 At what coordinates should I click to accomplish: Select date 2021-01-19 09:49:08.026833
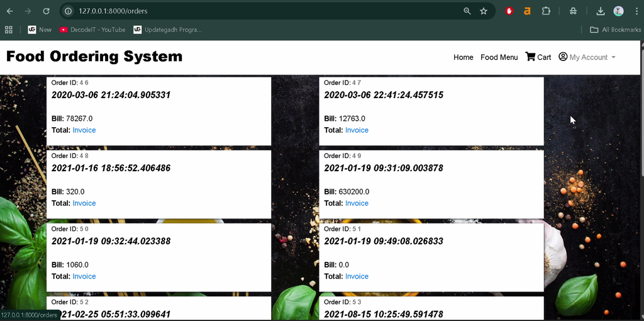click(x=384, y=241)
